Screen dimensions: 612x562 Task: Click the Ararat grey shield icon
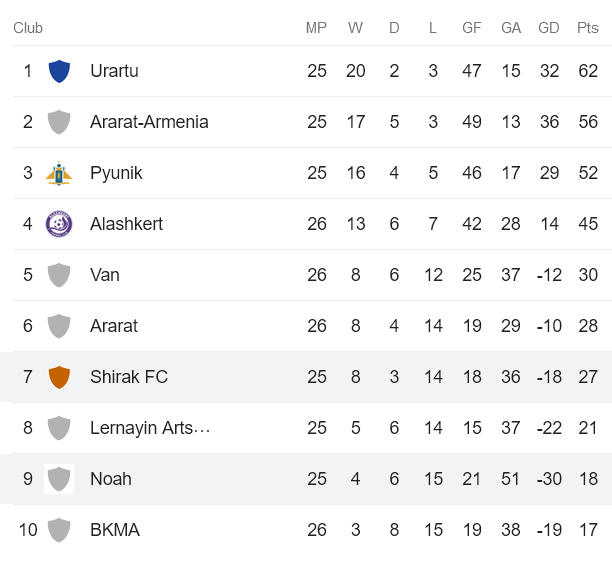pyautogui.click(x=59, y=326)
